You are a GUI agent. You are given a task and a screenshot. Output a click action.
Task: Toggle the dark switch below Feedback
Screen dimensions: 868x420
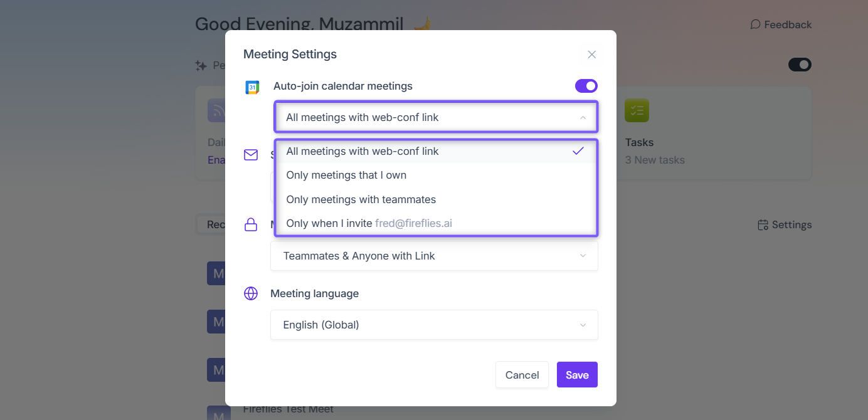[800, 65]
